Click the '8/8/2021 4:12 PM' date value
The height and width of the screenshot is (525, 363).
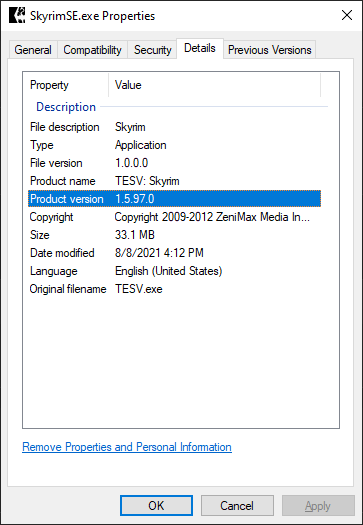tap(159, 253)
